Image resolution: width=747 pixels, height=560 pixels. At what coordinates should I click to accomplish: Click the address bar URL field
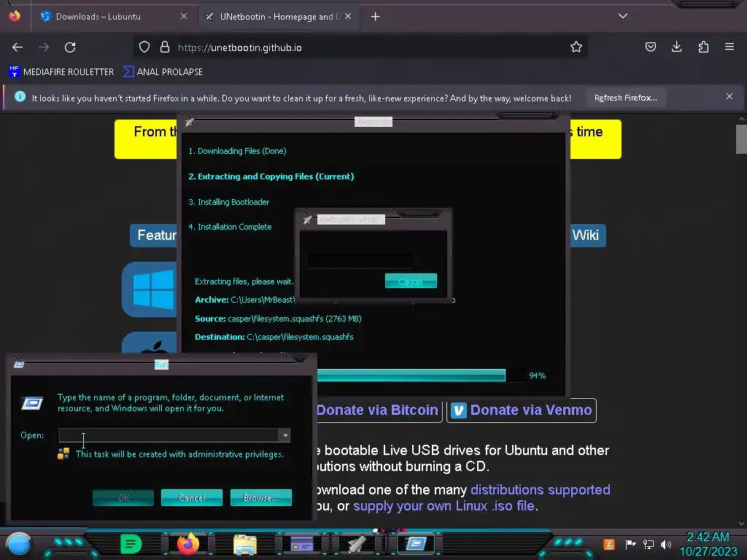click(x=360, y=47)
